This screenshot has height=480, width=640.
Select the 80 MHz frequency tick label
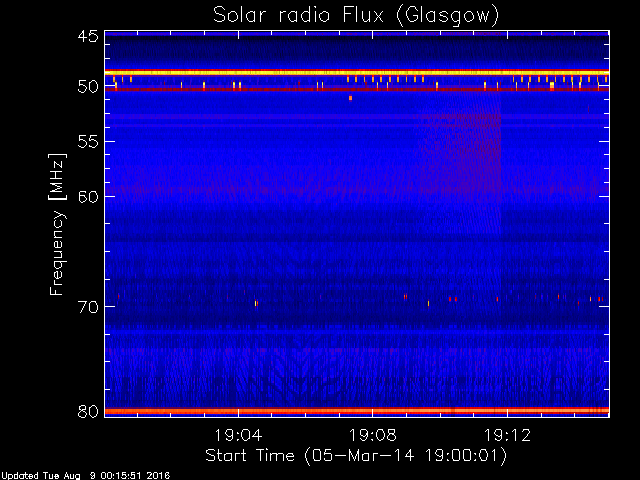point(88,411)
